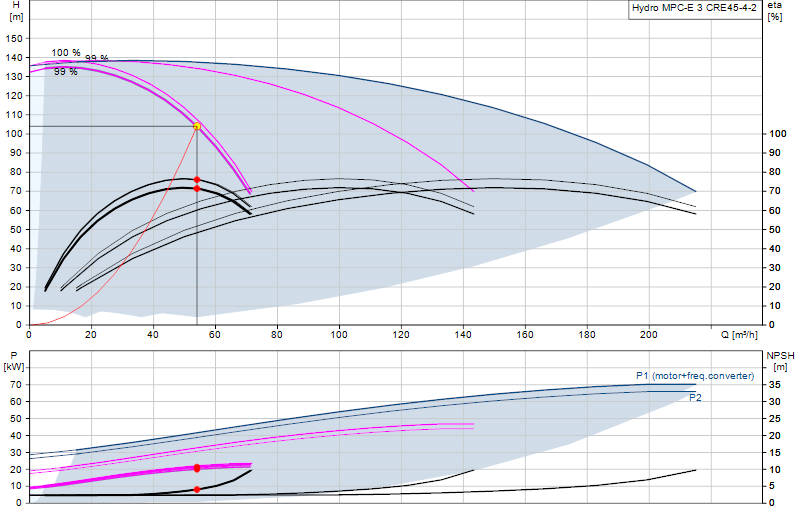Click the 110 value on H axis

coord(14,115)
